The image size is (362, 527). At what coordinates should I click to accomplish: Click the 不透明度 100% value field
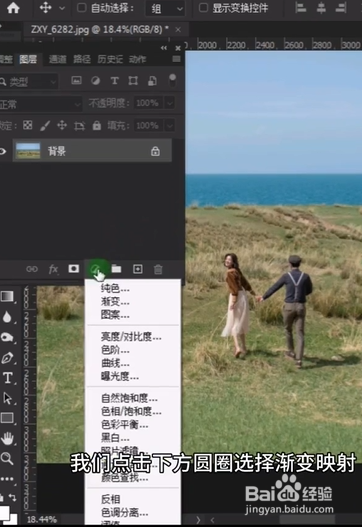[x=148, y=103]
